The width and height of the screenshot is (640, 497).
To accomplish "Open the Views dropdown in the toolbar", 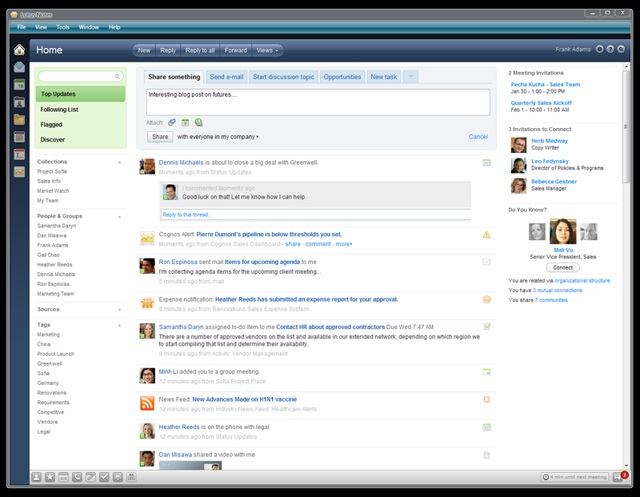I will click(268, 49).
